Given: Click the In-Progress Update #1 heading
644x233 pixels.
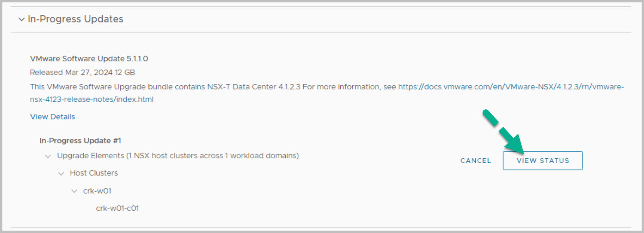Looking at the screenshot, I should click(x=80, y=140).
